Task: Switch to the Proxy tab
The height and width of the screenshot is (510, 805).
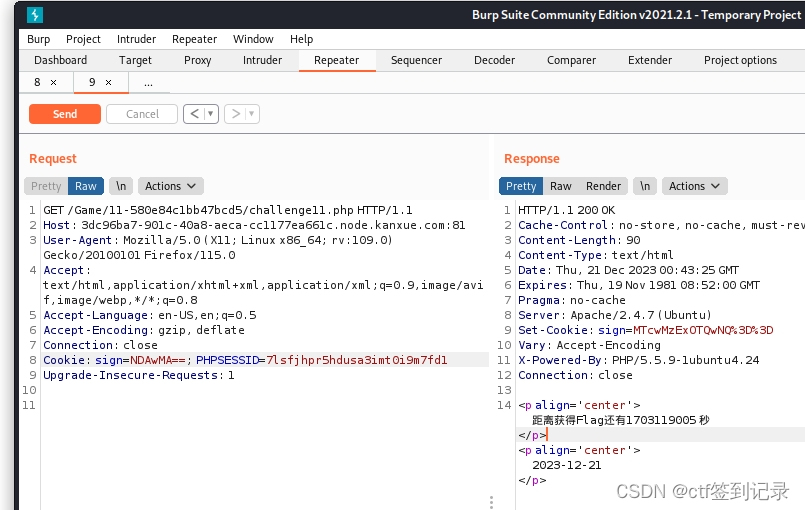Action: (x=198, y=60)
